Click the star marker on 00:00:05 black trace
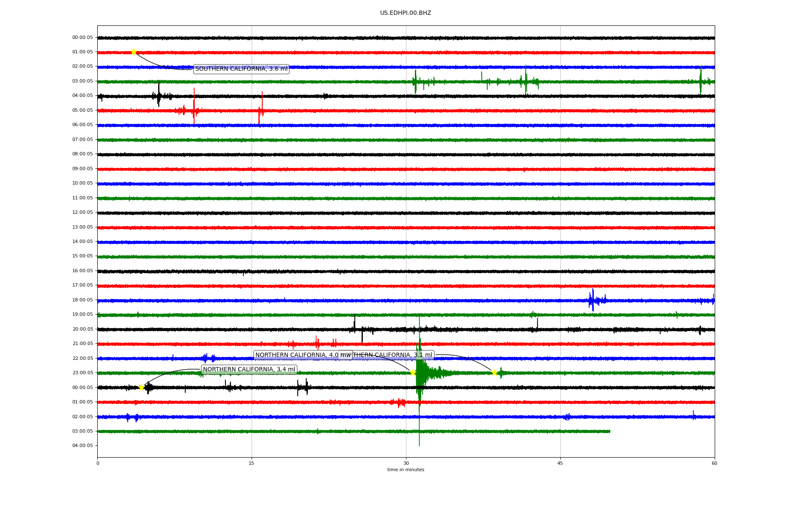The width and height of the screenshot is (812, 508). [x=142, y=387]
